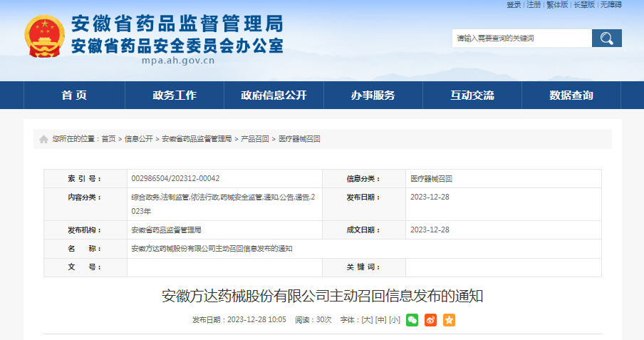Image resolution: width=644 pixels, height=340 pixels.
Task: Click the 发布机构 value 安徽省药品监督管理局
Action: 166,230
